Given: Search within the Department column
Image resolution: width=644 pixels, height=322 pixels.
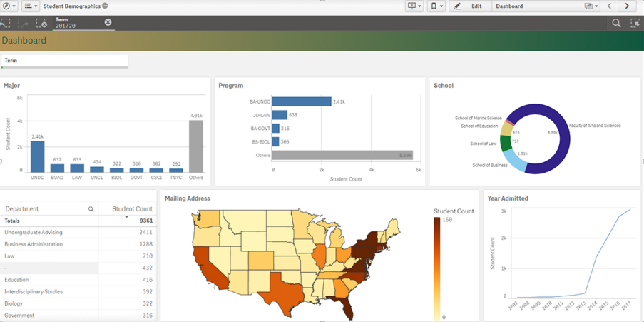Looking at the screenshot, I should (91, 209).
